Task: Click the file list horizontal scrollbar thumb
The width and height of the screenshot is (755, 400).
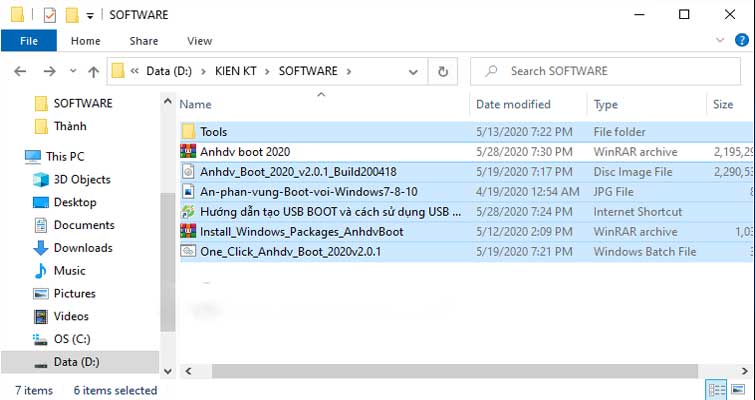Action: (x=455, y=371)
